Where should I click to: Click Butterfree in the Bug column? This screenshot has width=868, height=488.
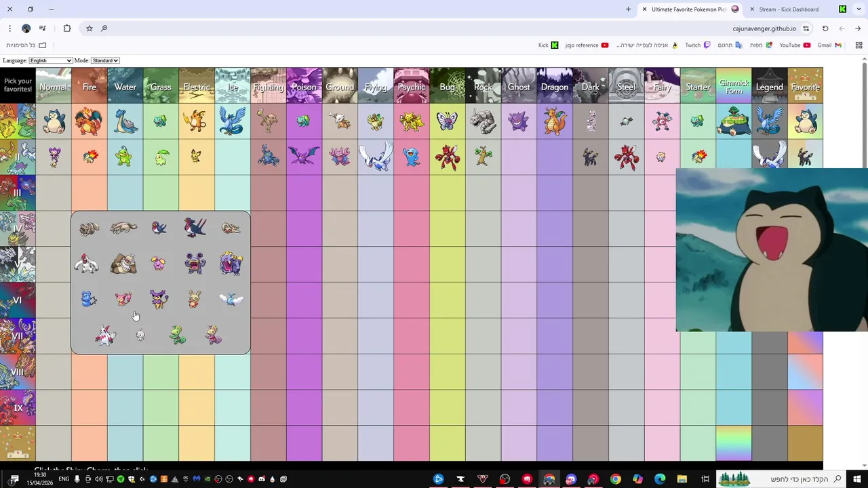tap(447, 121)
